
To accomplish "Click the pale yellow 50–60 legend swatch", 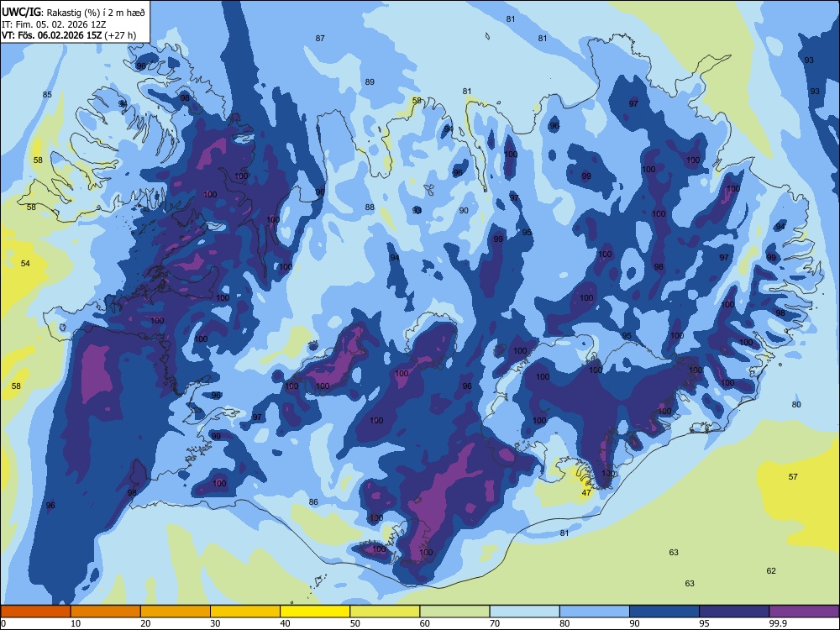I will tap(386, 612).
